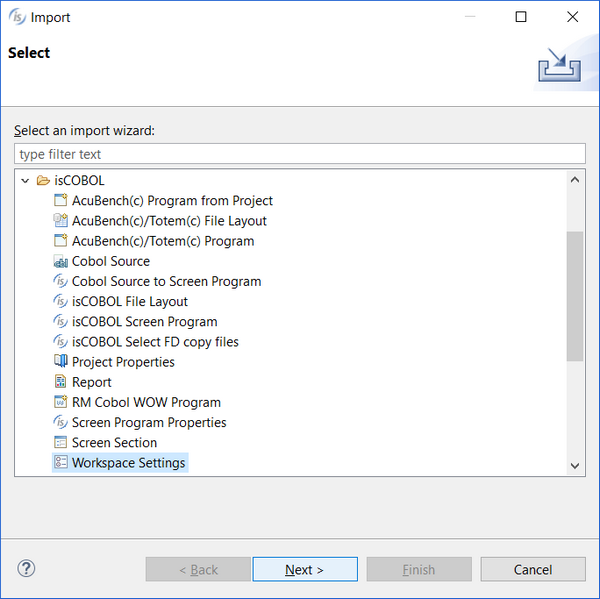
Task: Click the type filter text field
Action: 300,154
